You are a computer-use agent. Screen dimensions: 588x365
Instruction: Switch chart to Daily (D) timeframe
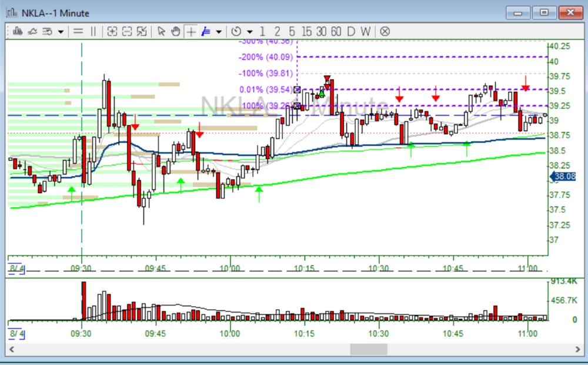click(350, 31)
